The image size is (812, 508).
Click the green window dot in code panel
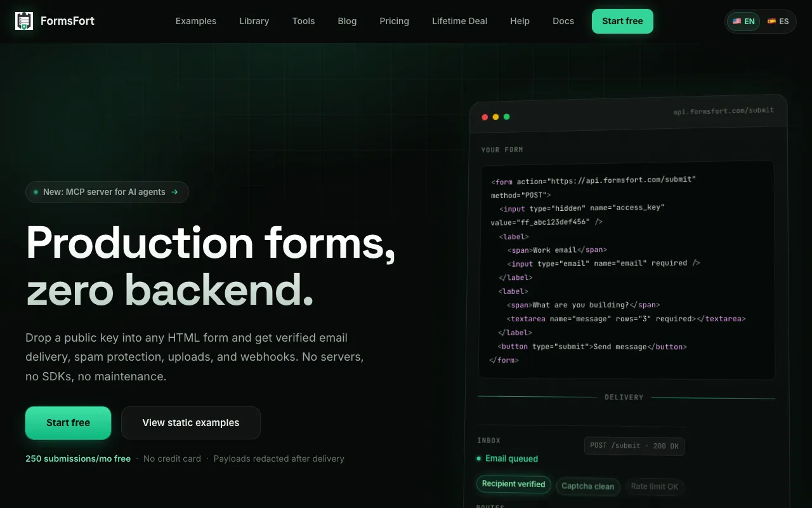tap(506, 117)
